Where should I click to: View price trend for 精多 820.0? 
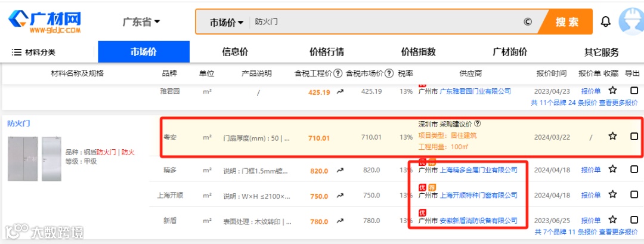[x=340, y=170]
